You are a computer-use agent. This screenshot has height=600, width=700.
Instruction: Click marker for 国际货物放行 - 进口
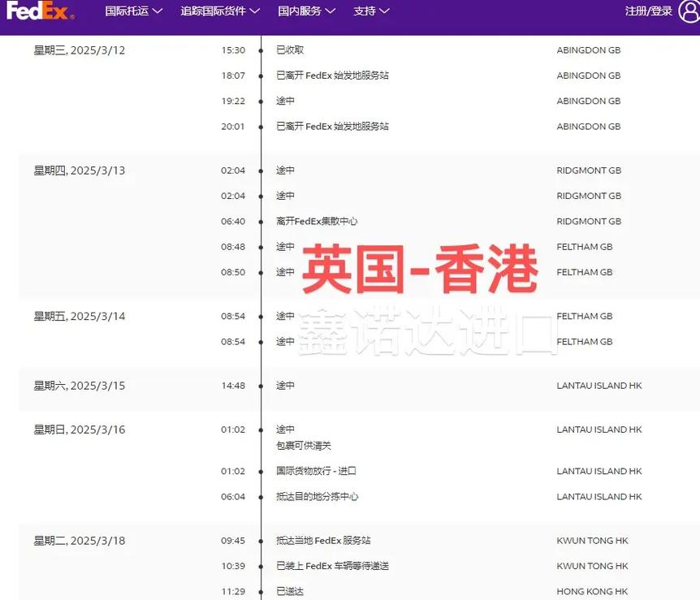[260, 471]
